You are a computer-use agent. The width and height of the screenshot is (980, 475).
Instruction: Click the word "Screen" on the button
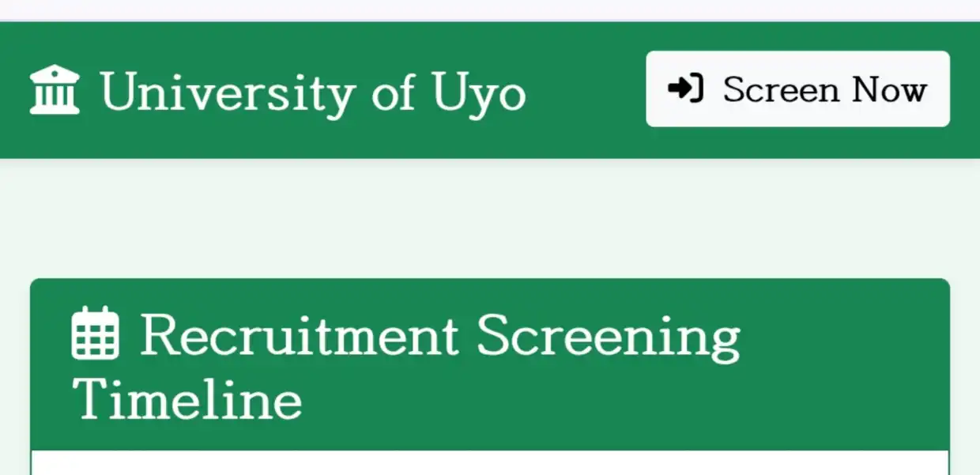[x=780, y=89]
